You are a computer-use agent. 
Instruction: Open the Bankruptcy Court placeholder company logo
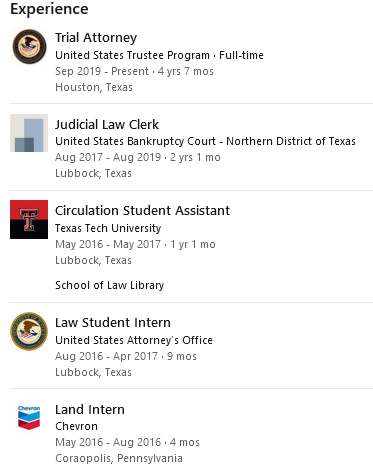click(29, 133)
